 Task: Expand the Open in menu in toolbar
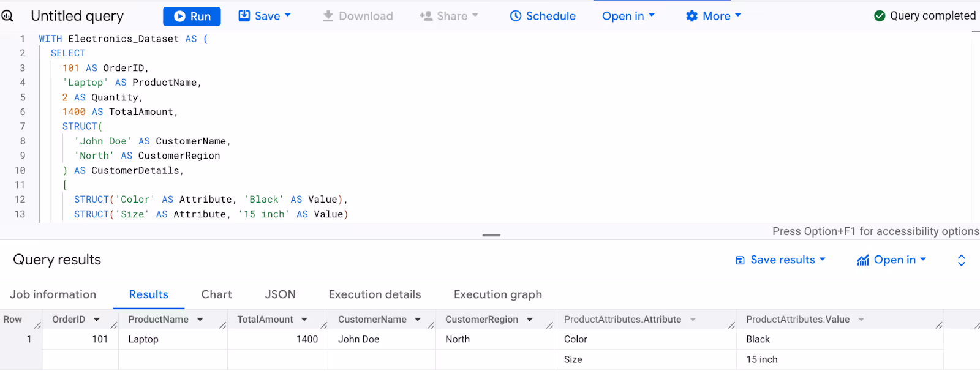pos(628,16)
